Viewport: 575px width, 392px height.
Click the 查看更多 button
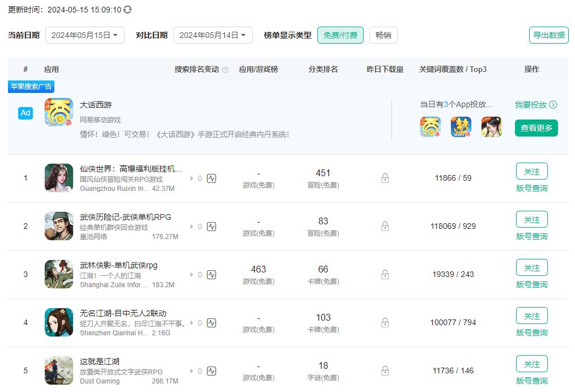point(536,128)
